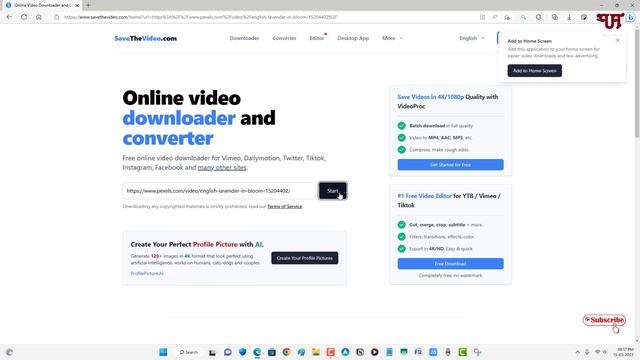Launch Google Chrome from the taskbar
Screen dimensions: 640x360
click(286, 352)
